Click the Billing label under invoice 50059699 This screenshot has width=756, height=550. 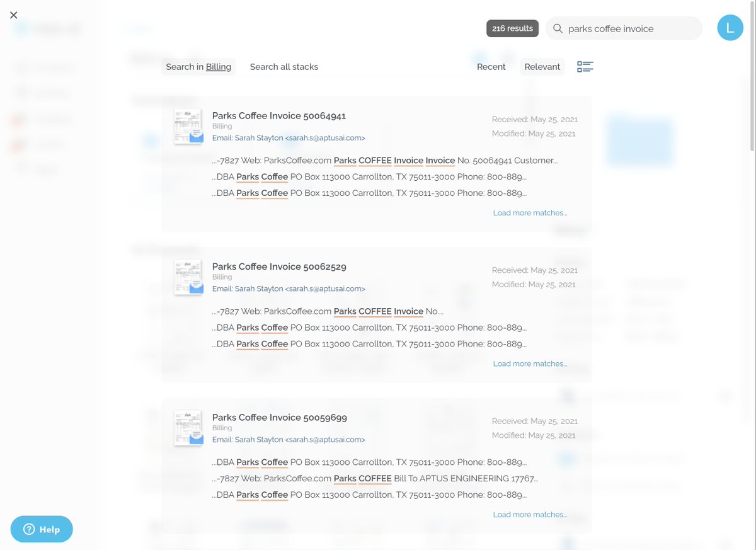pyautogui.click(x=222, y=428)
